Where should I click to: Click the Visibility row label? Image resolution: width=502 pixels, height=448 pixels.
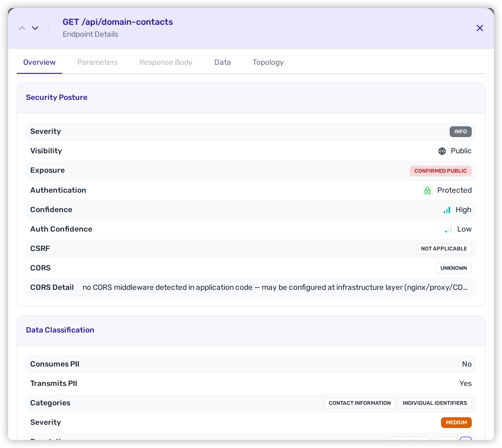(x=46, y=151)
